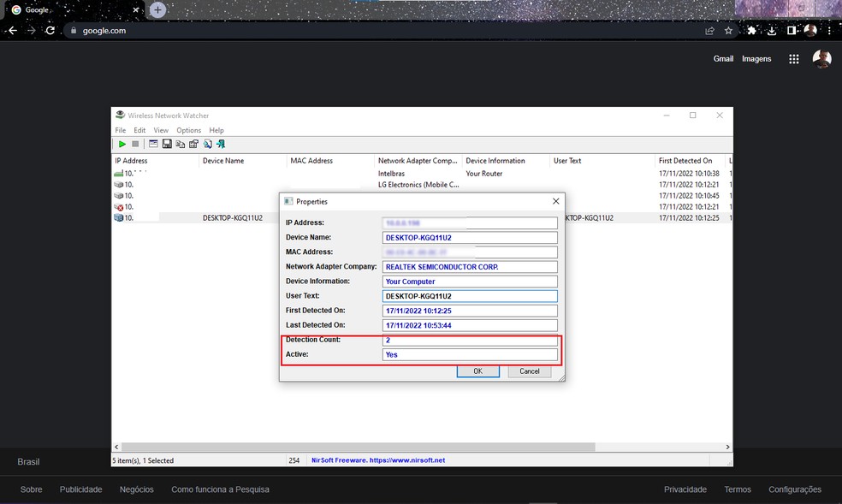Open the Options menu
Image resolution: width=842 pixels, height=504 pixels.
tap(188, 130)
